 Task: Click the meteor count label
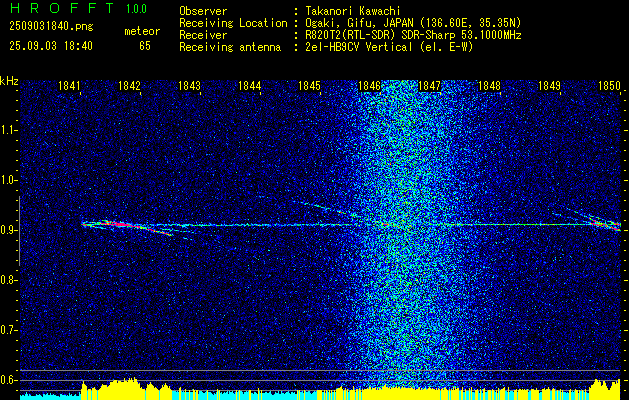coord(142,31)
